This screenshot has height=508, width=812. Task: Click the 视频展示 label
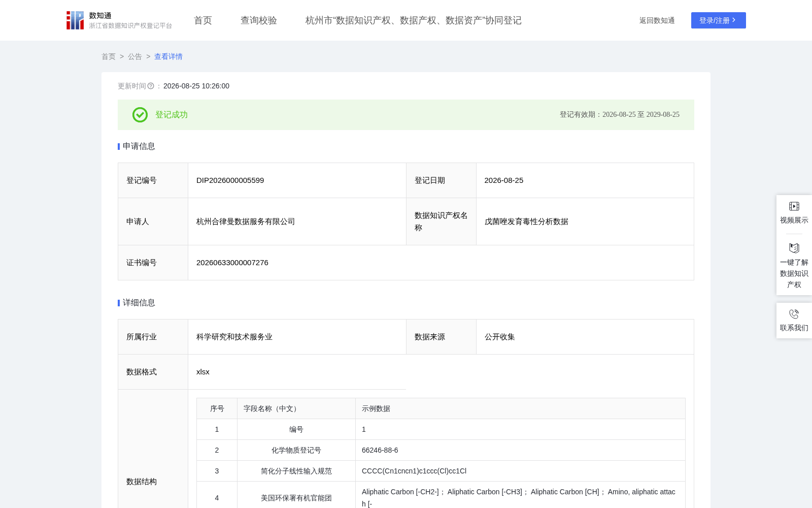[x=794, y=220]
